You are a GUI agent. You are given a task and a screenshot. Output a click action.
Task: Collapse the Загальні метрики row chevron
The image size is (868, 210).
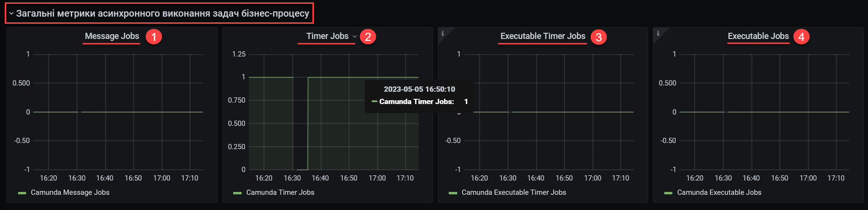pyautogui.click(x=11, y=14)
